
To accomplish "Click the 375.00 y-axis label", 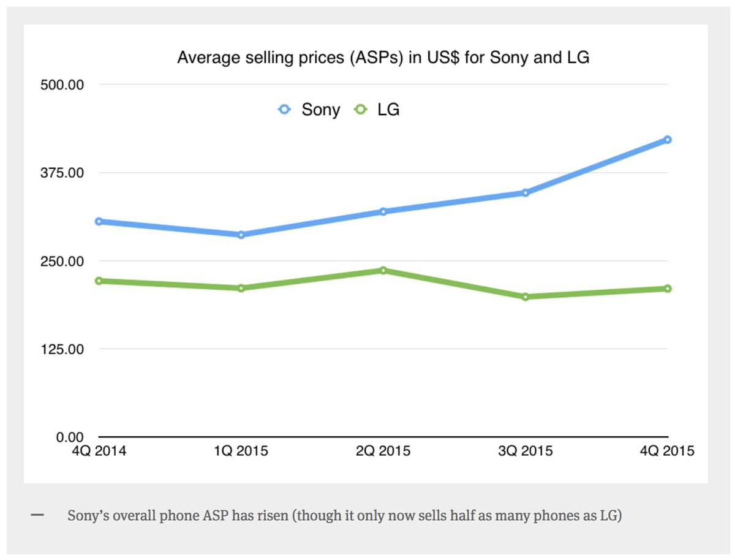I will click(x=61, y=173).
